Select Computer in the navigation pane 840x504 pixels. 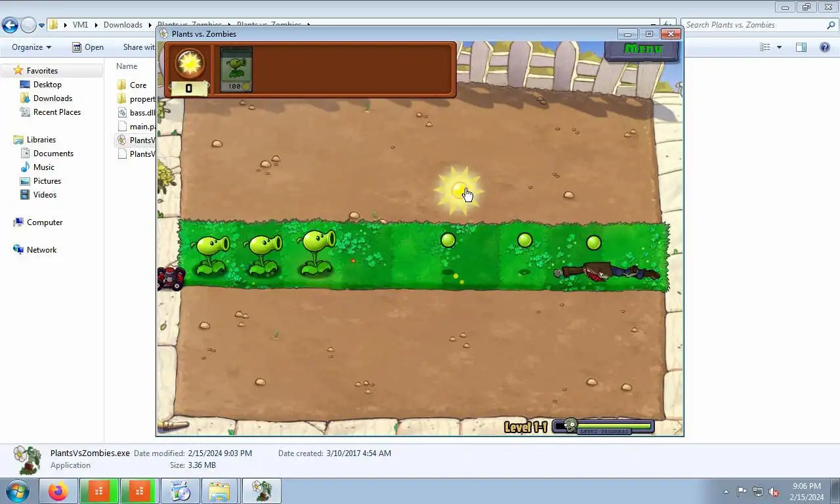45,222
